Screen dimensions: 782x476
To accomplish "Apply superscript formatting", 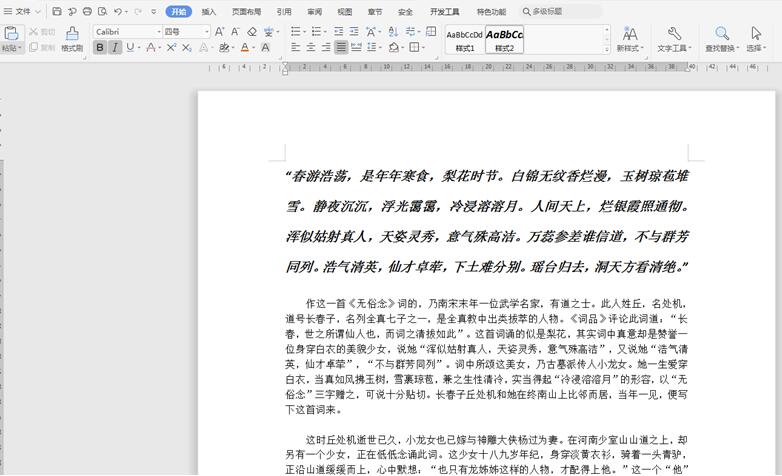I will [171, 48].
